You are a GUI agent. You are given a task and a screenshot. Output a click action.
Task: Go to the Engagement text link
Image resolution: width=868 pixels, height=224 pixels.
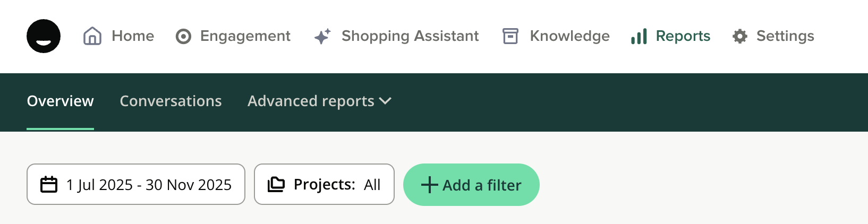(x=245, y=36)
